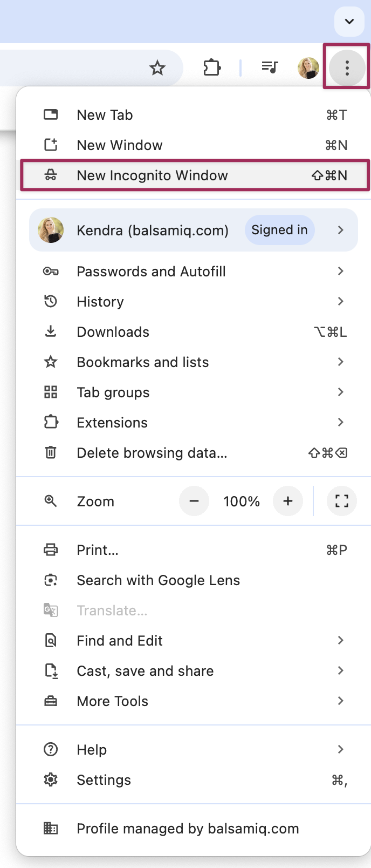This screenshot has width=371, height=868.
Task: Expand the Kendra profile submenu
Action: [341, 230]
